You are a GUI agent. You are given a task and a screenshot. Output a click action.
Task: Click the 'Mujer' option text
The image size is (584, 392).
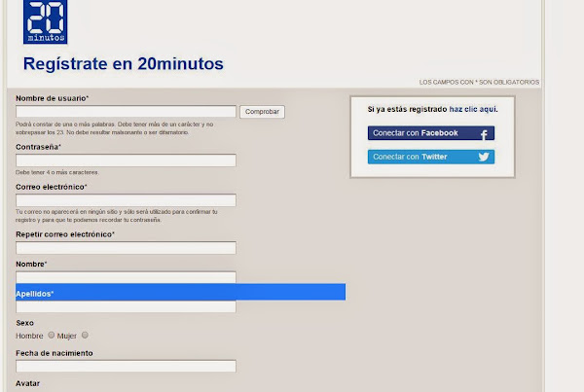coord(66,336)
